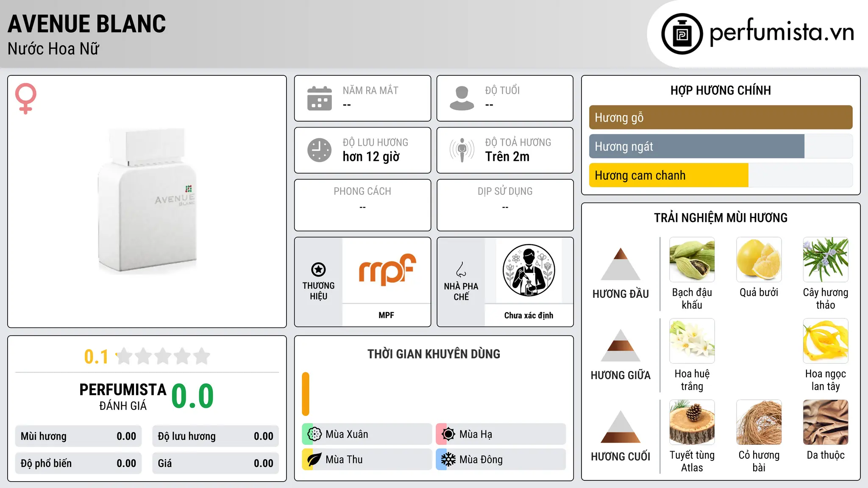The image size is (868, 488).
Task: Click the hơn 12 giờ longevity value
Action: [x=371, y=157]
